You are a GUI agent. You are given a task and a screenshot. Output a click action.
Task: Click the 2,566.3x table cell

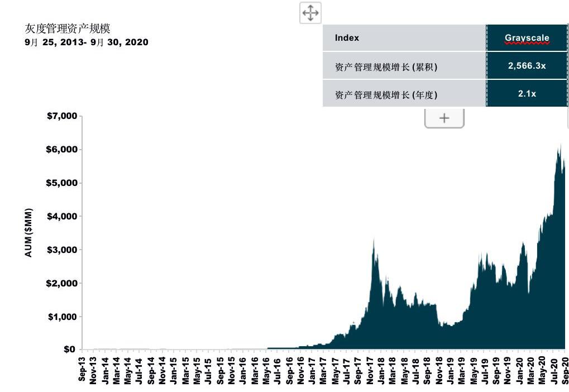coord(527,66)
